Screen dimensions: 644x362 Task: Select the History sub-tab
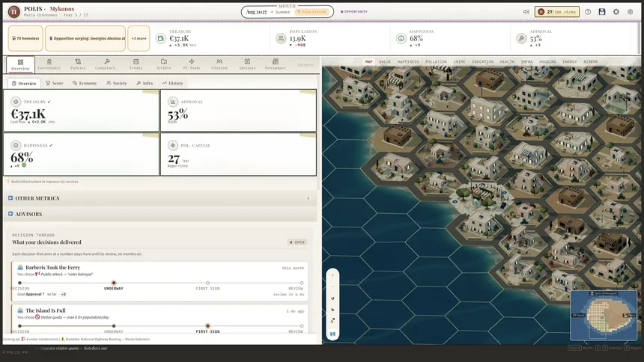click(172, 83)
